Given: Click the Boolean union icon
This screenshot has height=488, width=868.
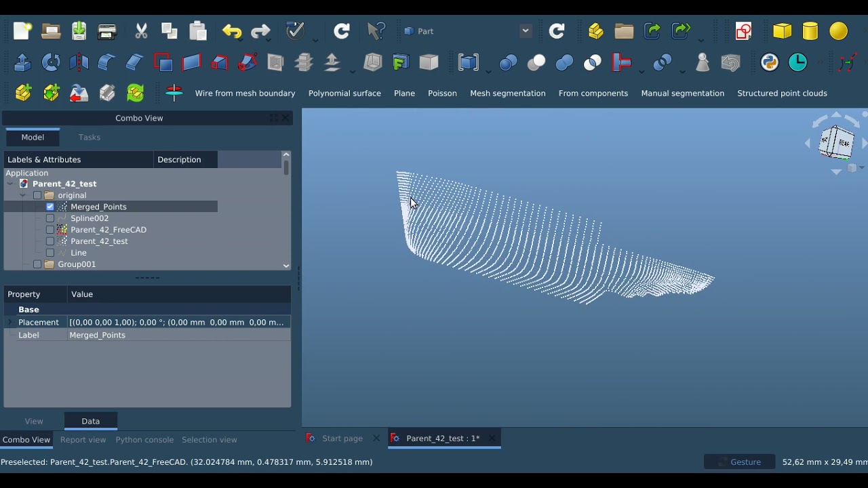Looking at the screenshot, I should [564, 62].
